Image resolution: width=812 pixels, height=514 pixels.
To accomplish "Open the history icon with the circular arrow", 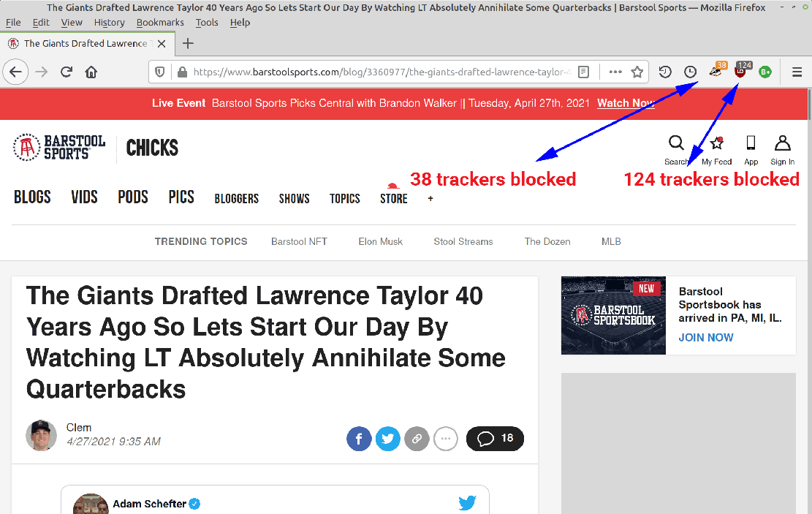I will [x=665, y=72].
